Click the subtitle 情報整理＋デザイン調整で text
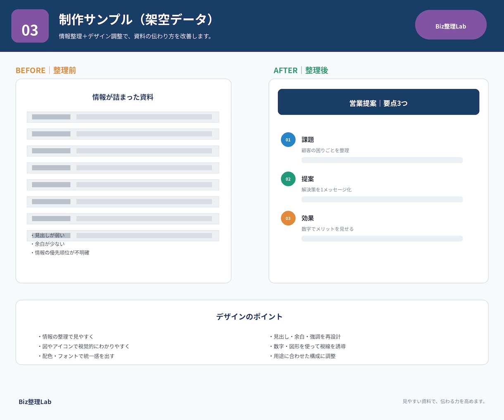This screenshot has height=420, width=504. [136, 36]
